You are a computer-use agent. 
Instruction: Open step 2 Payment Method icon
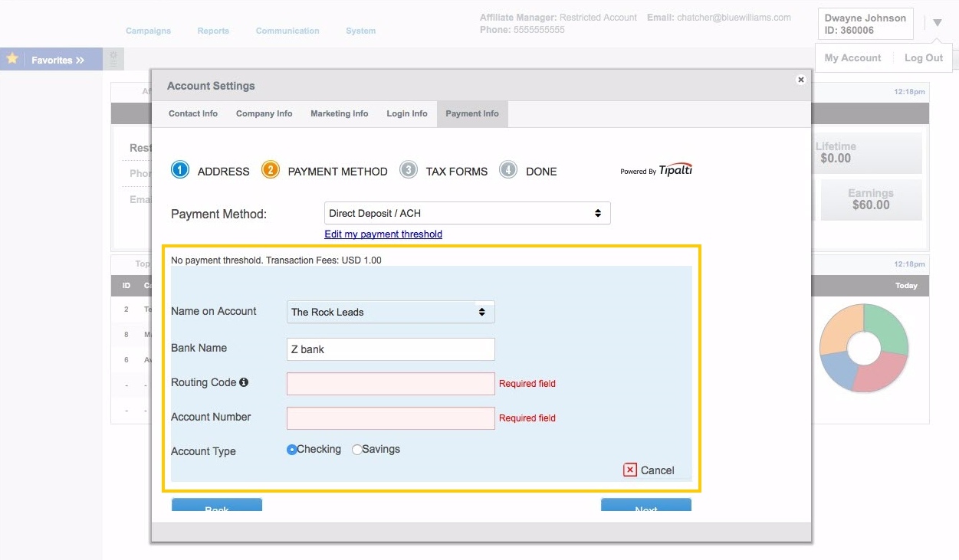(x=270, y=170)
